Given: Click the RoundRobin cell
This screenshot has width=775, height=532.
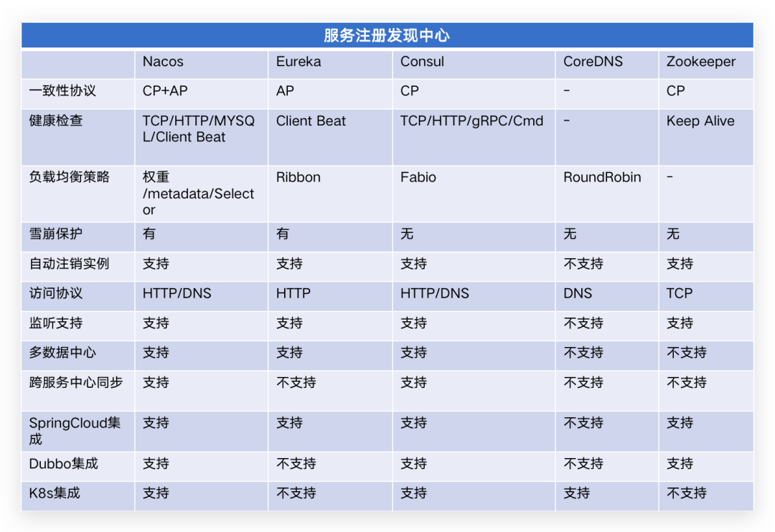Looking at the screenshot, I should click(x=602, y=177).
